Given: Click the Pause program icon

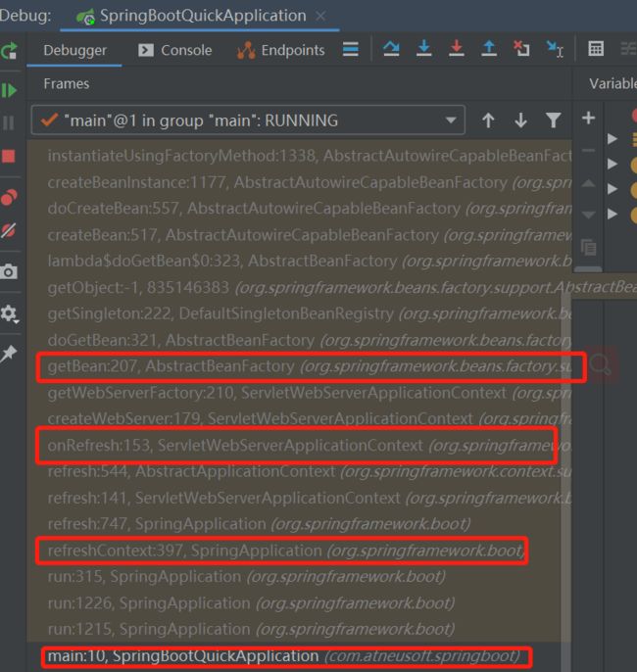Looking at the screenshot, I should pos(9,123).
